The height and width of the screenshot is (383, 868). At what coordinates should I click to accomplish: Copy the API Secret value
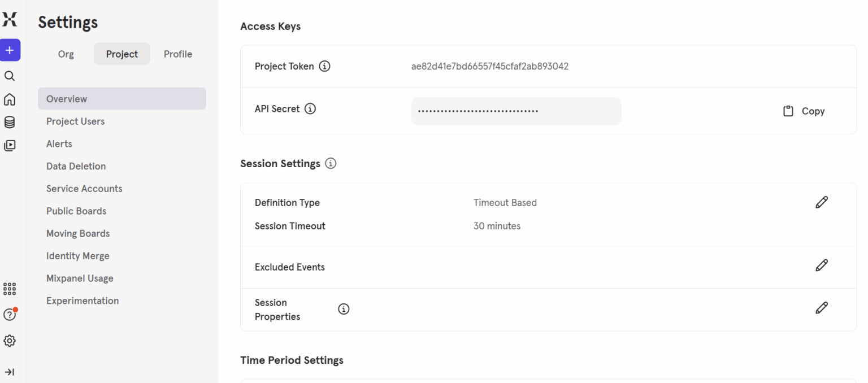[803, 111]
